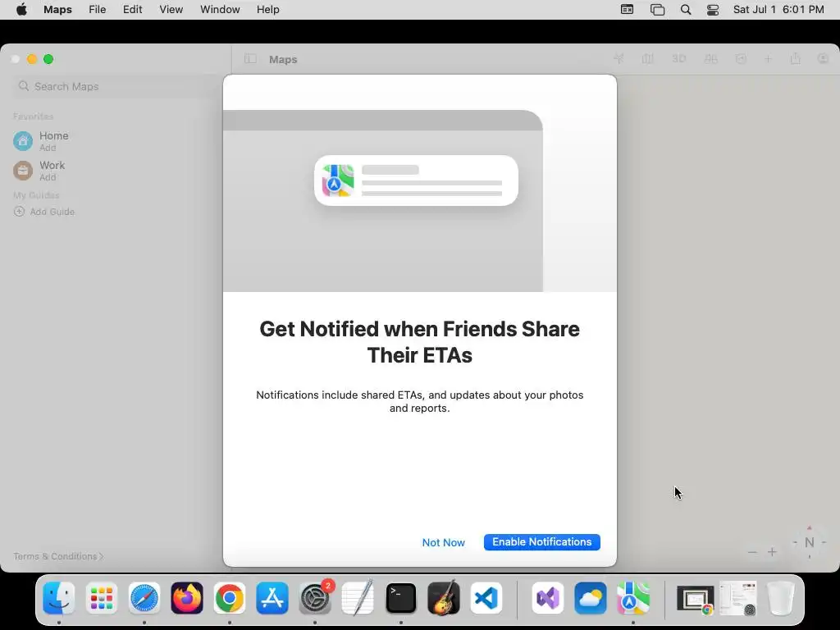Screen dimensions: 840x630
Task: Open Weather app from the Dock
Action: tap(591, 598)
